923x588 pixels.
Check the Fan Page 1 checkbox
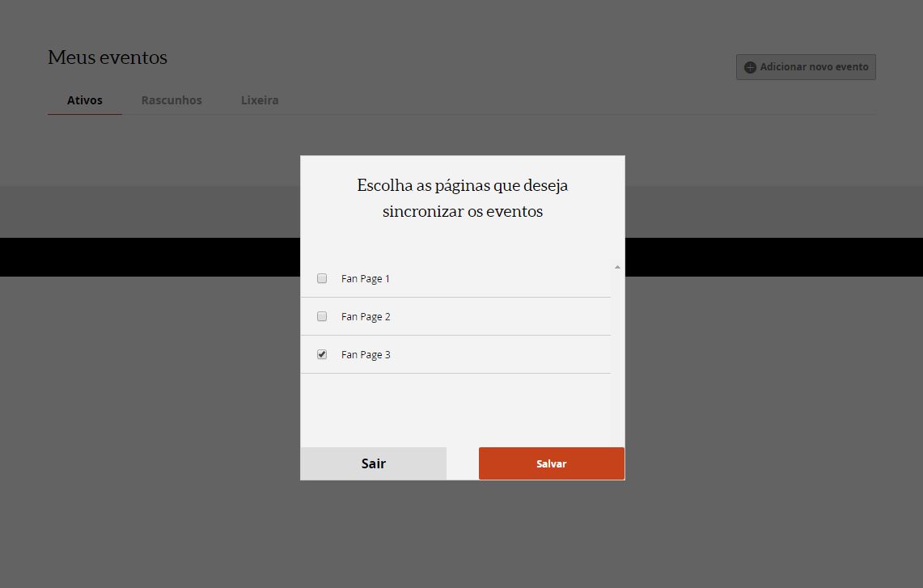point(322,278)
